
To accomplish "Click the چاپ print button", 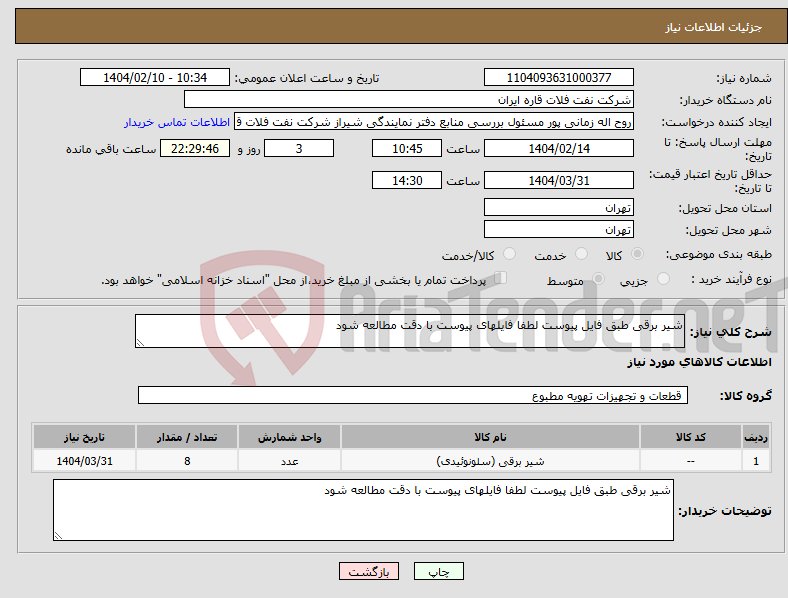I will pos(438,571).
